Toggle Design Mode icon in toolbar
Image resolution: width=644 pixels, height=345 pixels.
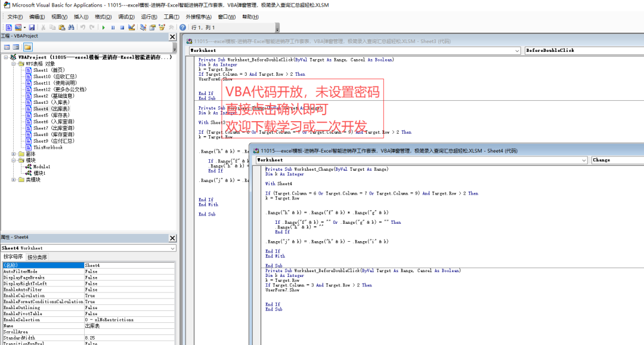(x=131, y=27)
